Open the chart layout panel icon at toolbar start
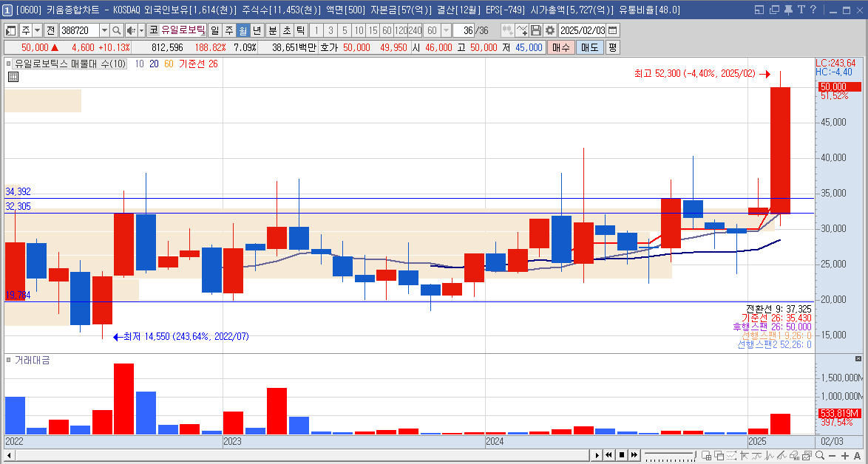Screen dimensions: 868x464 (11, 30)
